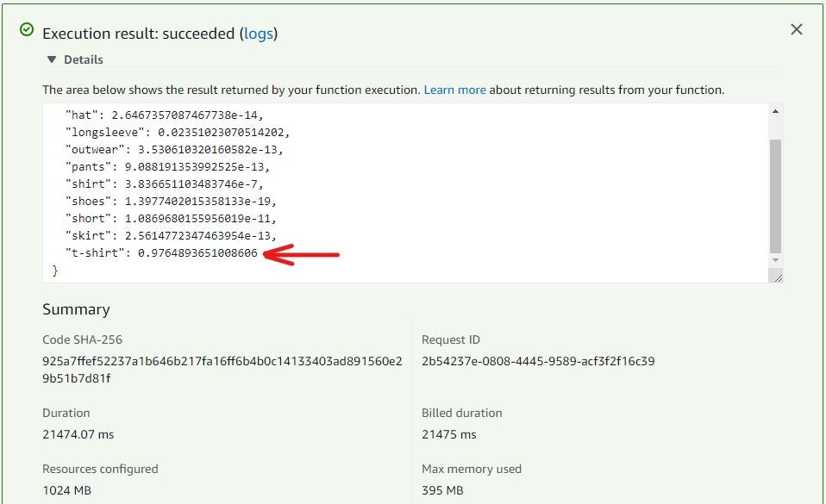Click the Duration value 21474.07 ms

pyautogui.click(x=78, y=434)
